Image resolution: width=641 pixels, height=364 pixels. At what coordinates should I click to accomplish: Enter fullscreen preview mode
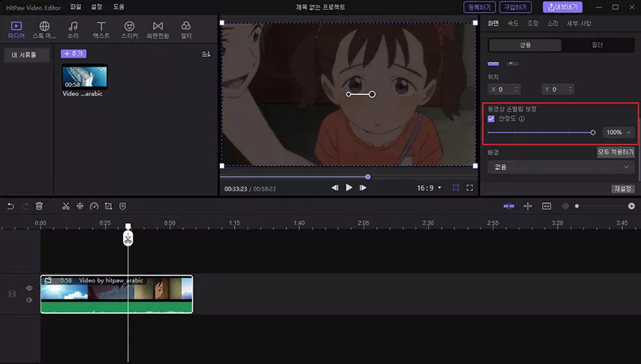tap(470, 187)
